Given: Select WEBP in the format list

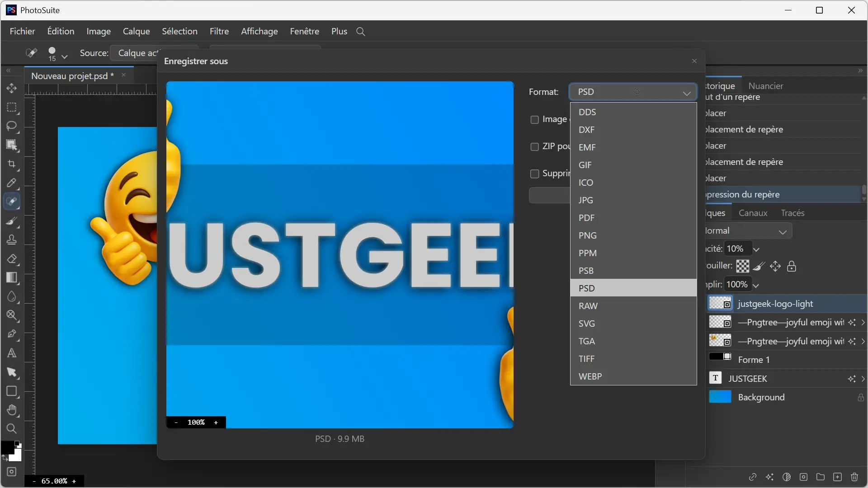Looking at the screenshot, I should click(633, 376).
